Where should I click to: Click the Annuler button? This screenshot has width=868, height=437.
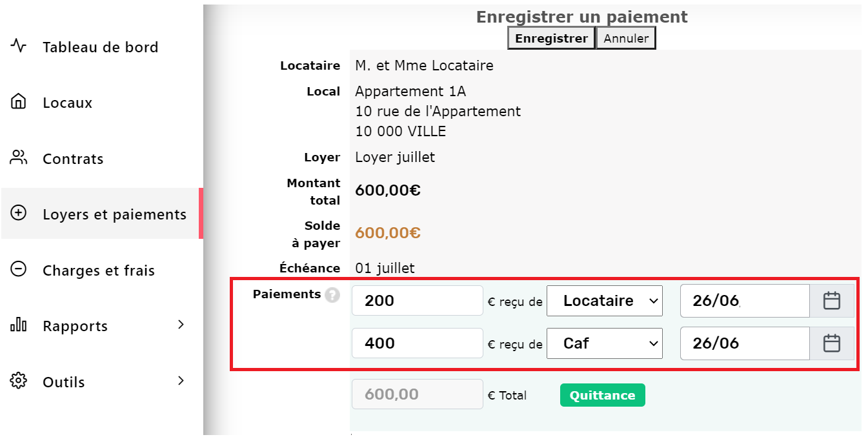point(626,38)
